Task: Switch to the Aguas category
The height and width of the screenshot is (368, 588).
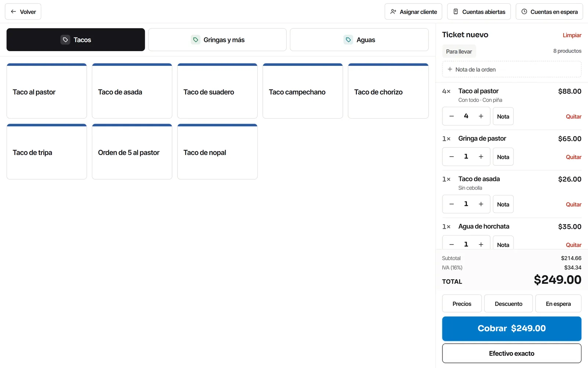Action: pyautogui.click(x=359, y=40)
